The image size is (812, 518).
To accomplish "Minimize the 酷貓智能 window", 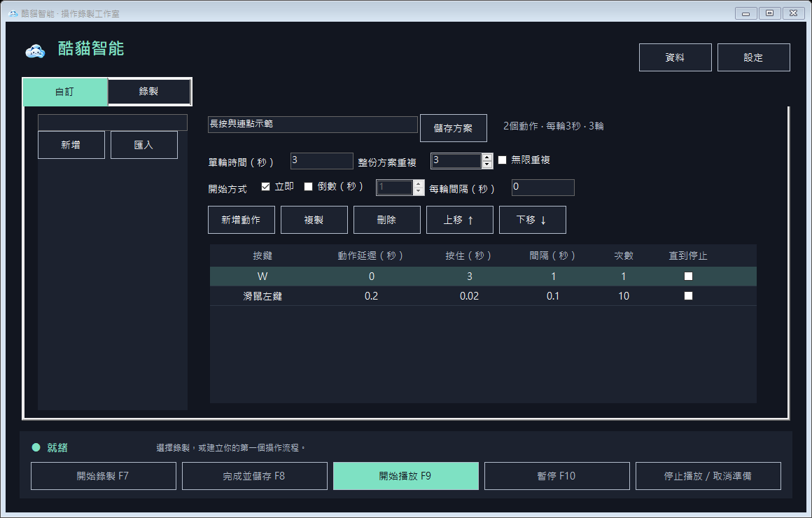I will tap(746, 13).
